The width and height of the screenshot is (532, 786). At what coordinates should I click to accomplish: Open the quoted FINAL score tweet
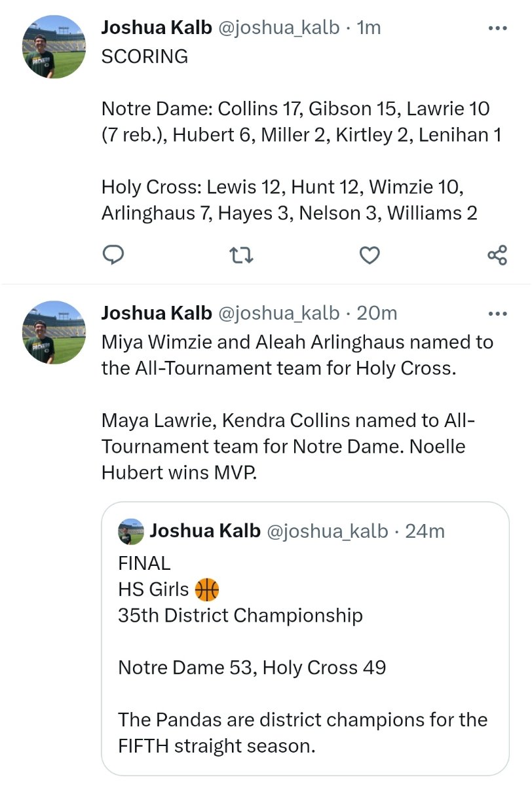tap(305, 639)
